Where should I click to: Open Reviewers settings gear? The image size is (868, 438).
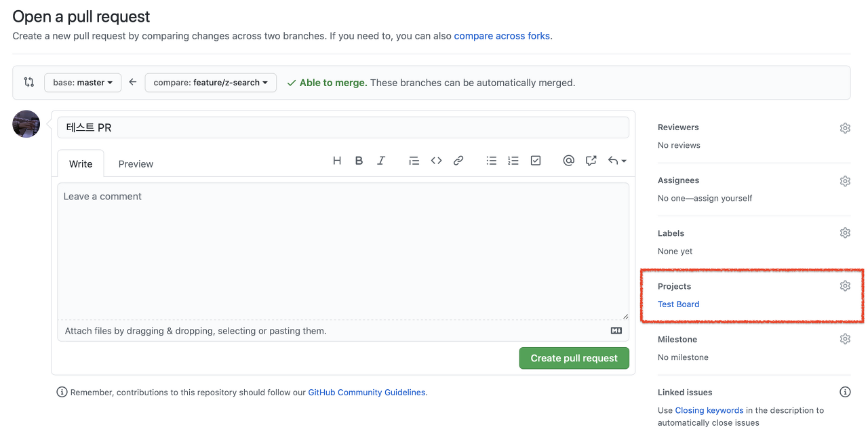coord(845,127)
